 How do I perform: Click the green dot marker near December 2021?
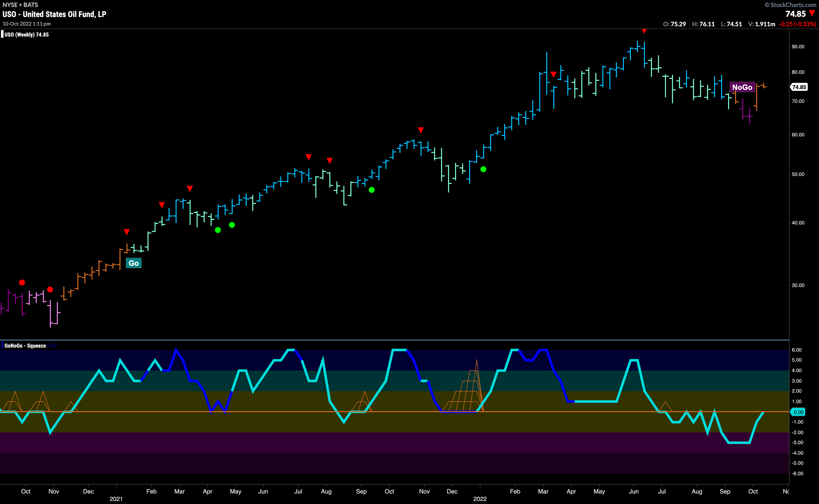[483, 169]
